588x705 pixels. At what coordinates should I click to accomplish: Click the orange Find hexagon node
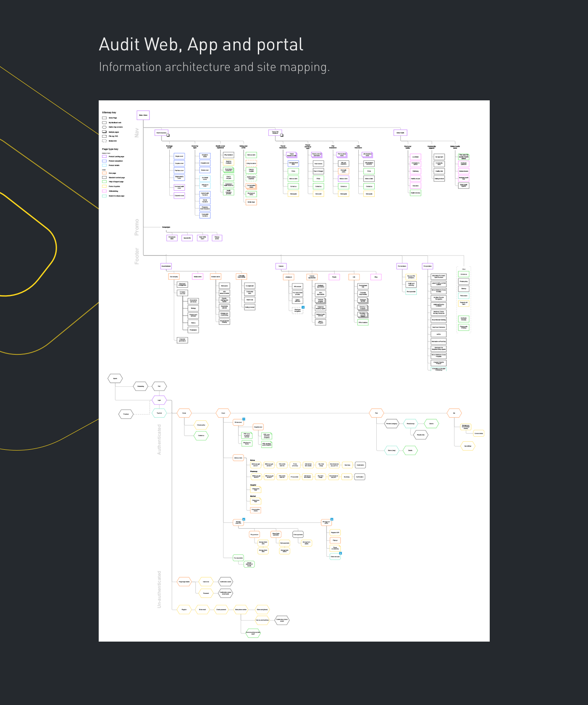(x=376, y=413)
